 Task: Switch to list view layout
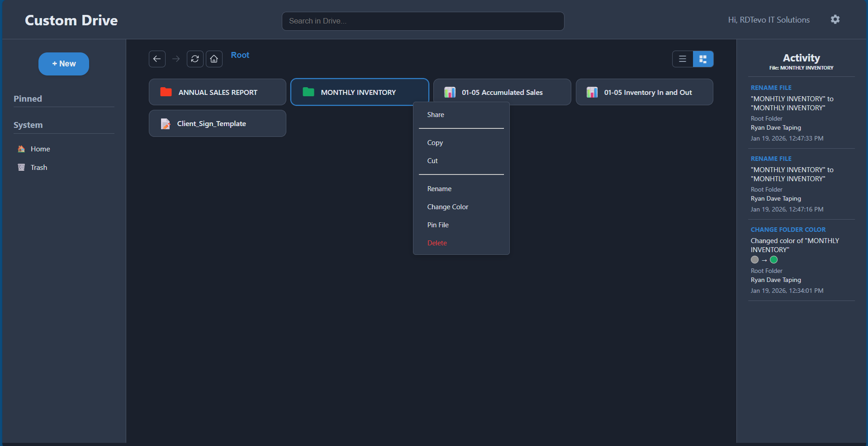(x=682, y=59)
